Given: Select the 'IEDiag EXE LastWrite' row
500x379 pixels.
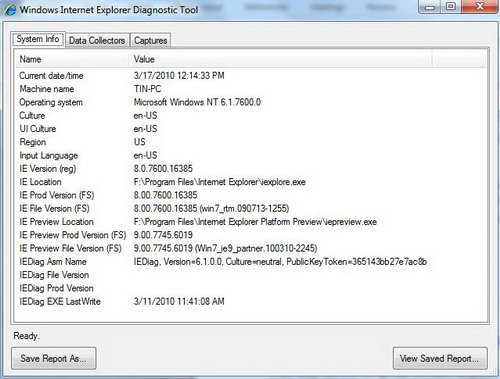Looking at the screenshot, I should (60, 302).
